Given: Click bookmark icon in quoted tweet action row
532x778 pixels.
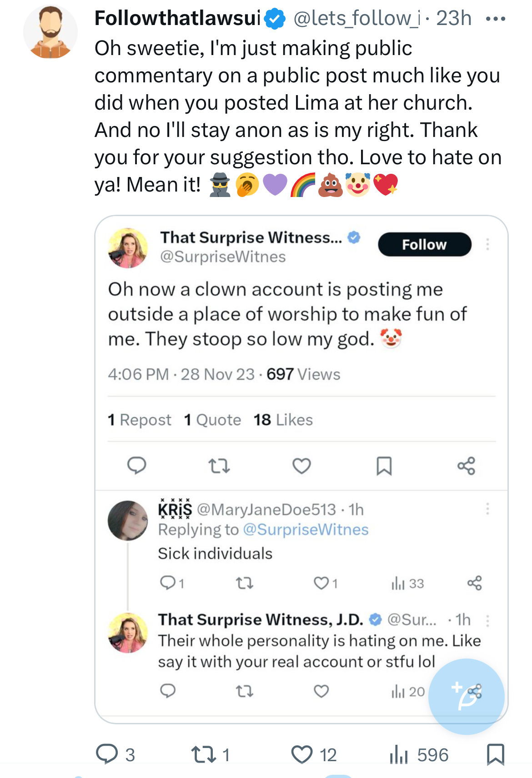Looking at the screenshot, I should (384, 466).
